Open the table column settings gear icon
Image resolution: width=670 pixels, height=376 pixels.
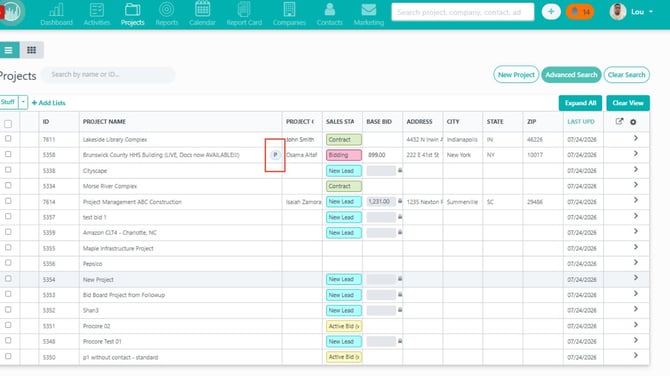pos(633,122)
